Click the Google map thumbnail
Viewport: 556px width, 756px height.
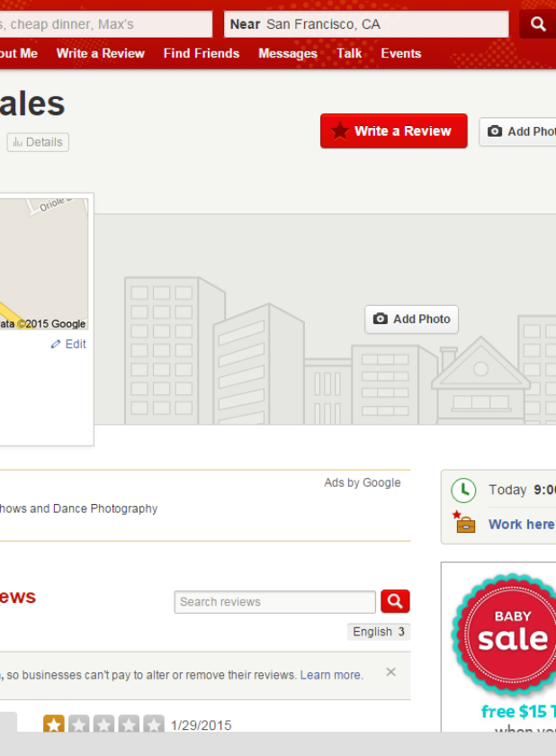[x=44, y=265]
